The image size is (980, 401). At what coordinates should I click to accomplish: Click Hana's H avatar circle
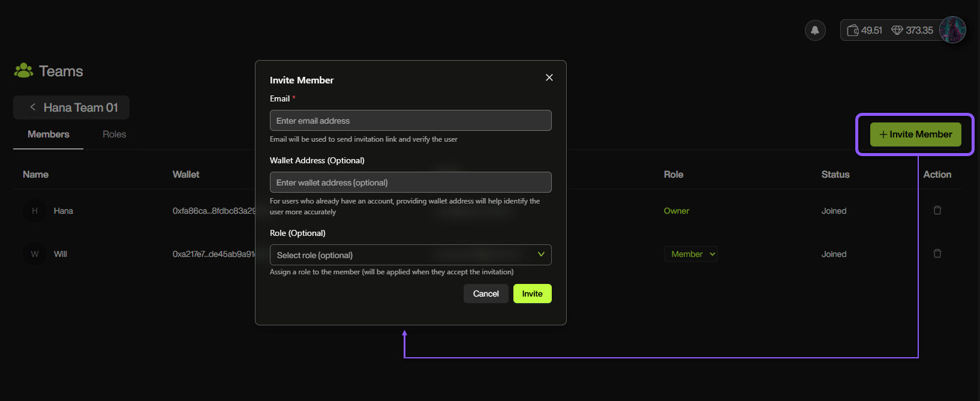(x=35, y=211)
